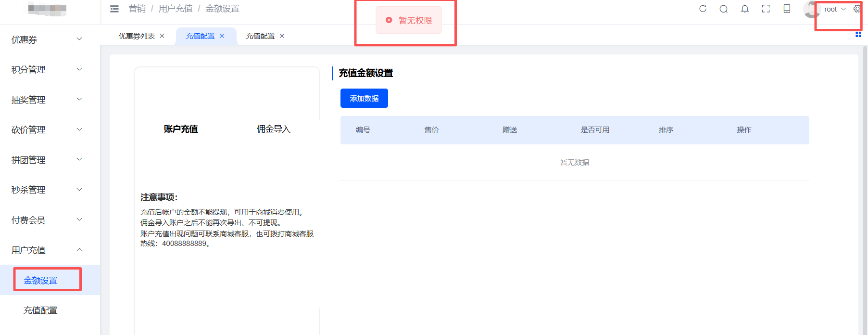Select the 账户充值 tab in preview

tap(181, 129)
